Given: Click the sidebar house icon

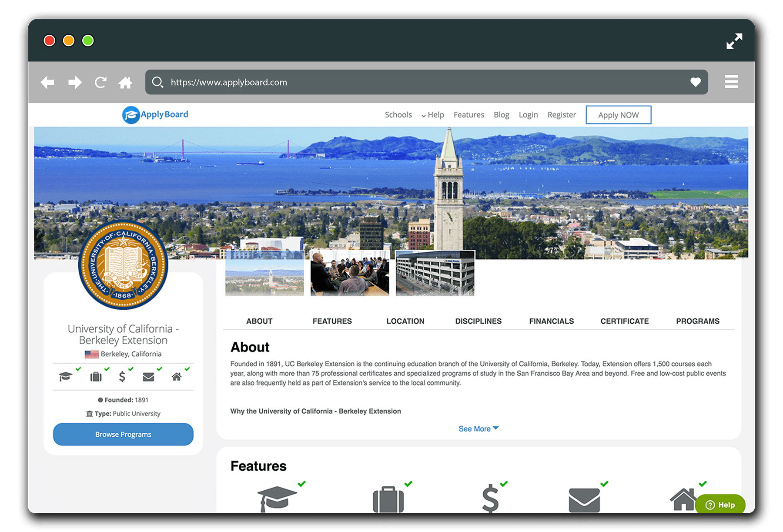Looking at the screenshot, I should tap(176, 377).
